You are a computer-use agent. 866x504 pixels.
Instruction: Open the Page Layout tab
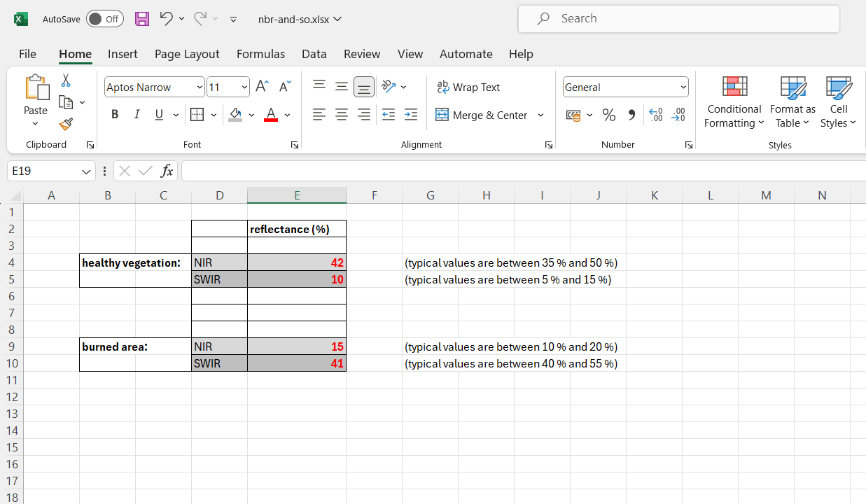[x=187, y=54]
